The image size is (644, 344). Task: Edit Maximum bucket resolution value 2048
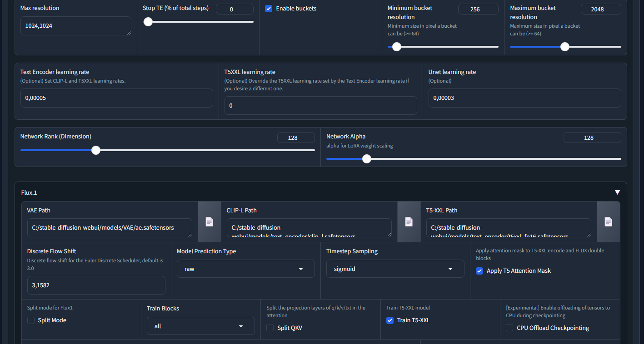point(601,9)
